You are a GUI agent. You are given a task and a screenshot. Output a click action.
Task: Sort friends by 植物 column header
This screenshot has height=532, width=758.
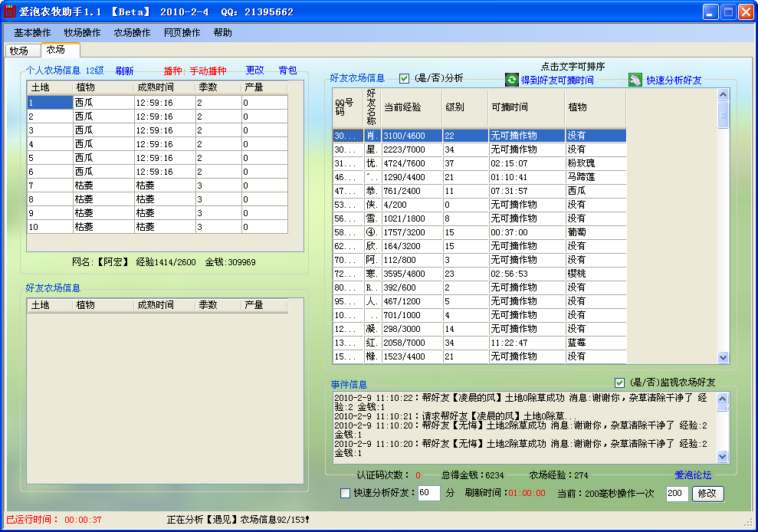coord(595,107)
